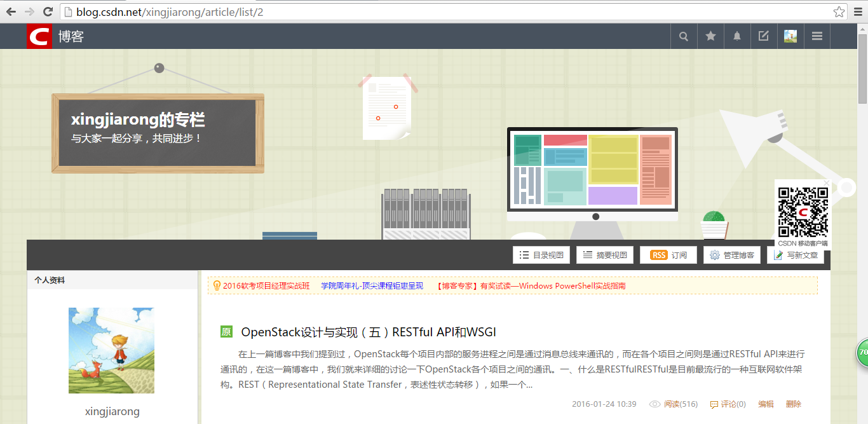Click 编辑 to edit the article
The height and width of the screenshot is (424, 868).
[x=766, y=404]
